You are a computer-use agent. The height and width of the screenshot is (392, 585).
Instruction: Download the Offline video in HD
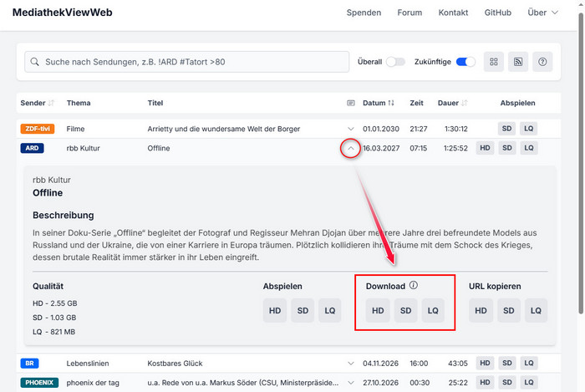378,311
